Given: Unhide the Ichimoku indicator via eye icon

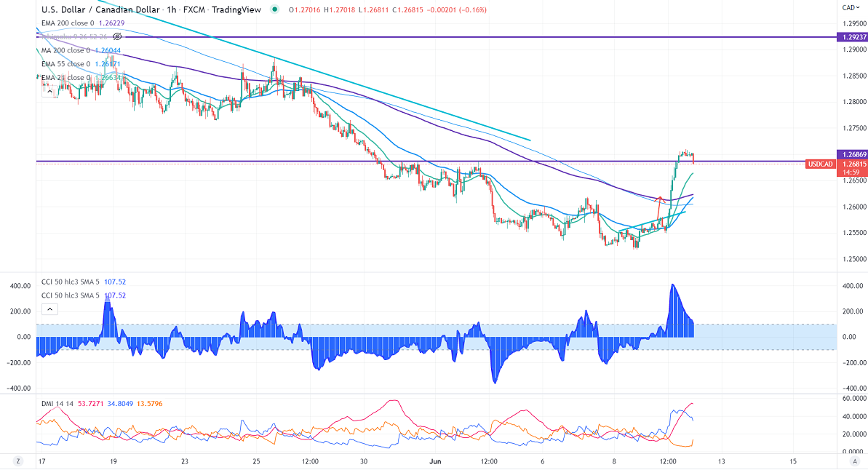Looking at the screenshot, I should click(117, 36).
